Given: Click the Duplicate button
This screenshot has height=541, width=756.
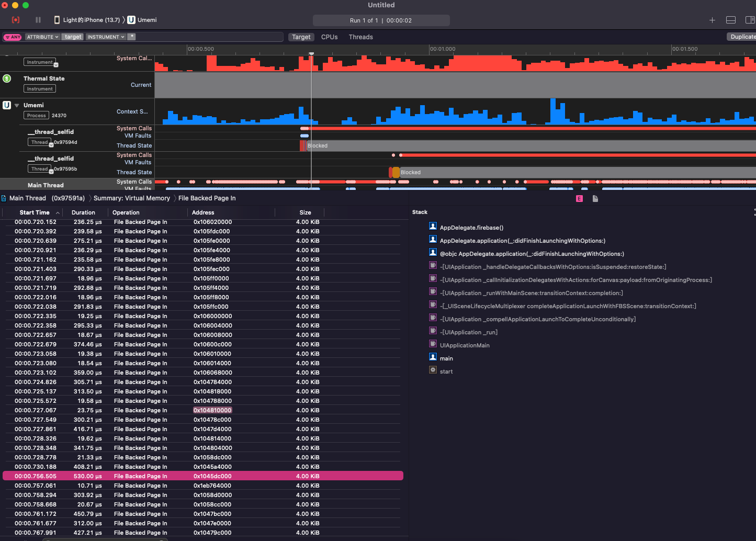Looking at the screenshot, I should point(742,37).
